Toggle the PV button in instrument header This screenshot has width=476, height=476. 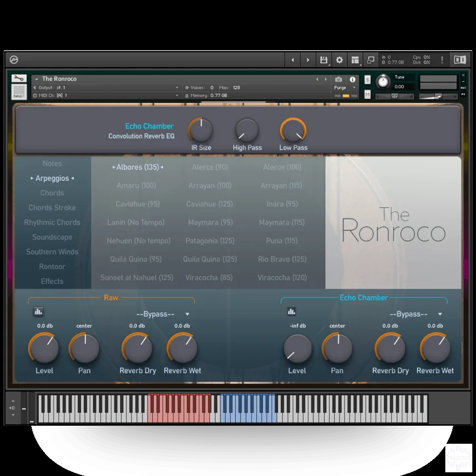pos(463,95)
